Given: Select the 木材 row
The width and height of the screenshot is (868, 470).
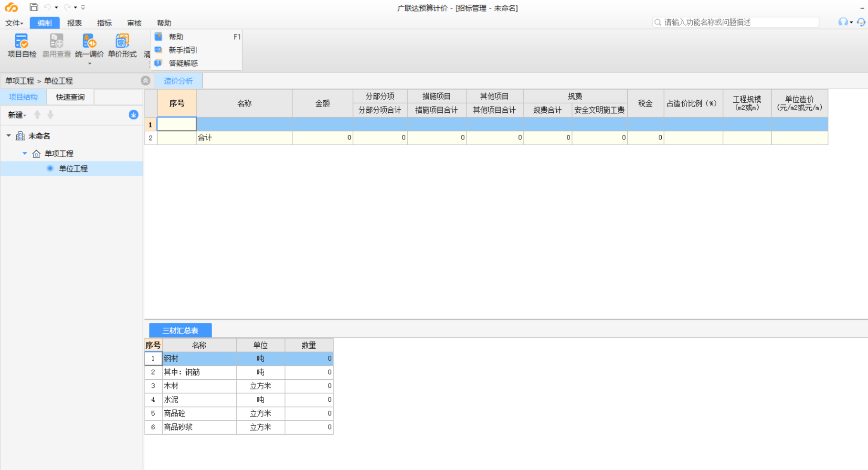Looking at the screenshot, I should click(x=239, y=386).
